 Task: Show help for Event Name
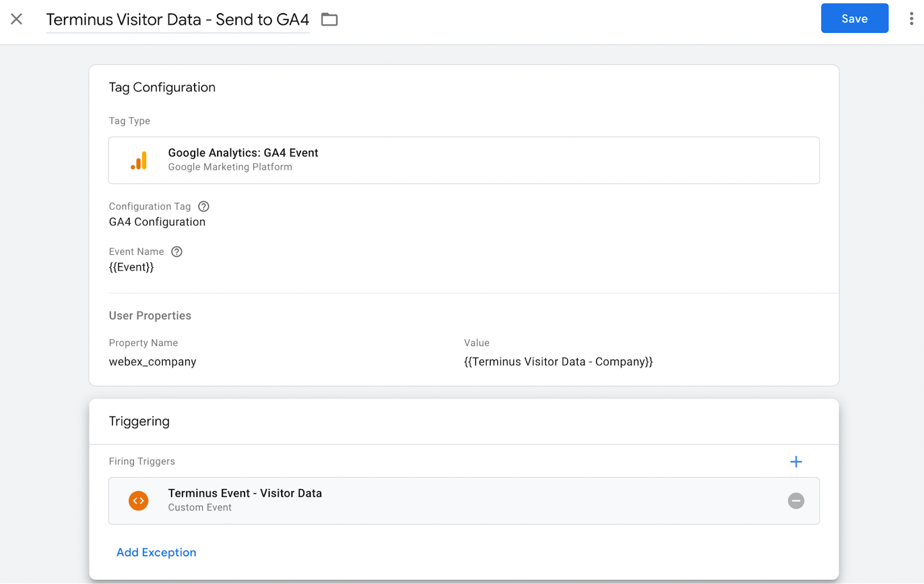coord(177,251)
